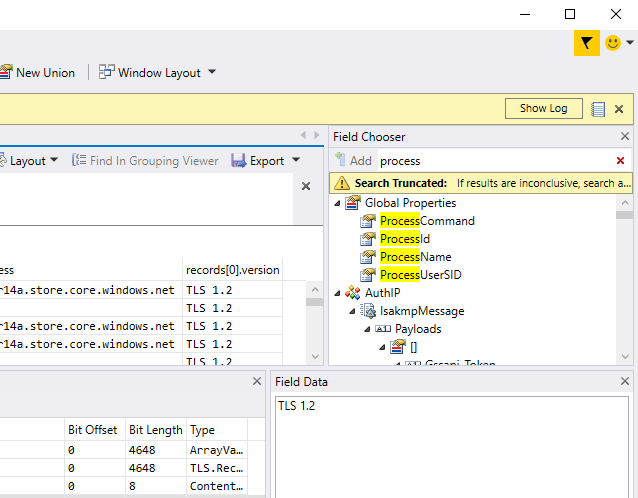Click the ProcessId property icon

(368, 239)
